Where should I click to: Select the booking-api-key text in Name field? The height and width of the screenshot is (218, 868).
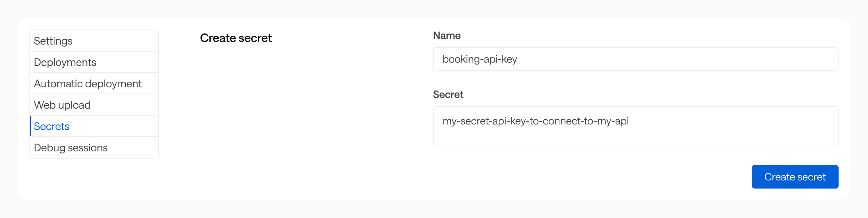click(x=480, y=59)
